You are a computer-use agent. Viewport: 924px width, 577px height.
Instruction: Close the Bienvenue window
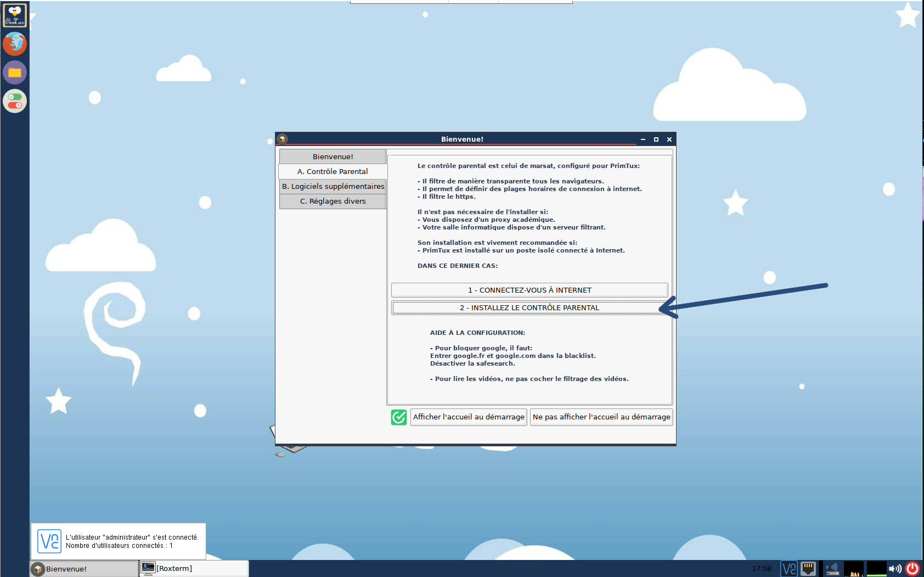pos(669,139)
